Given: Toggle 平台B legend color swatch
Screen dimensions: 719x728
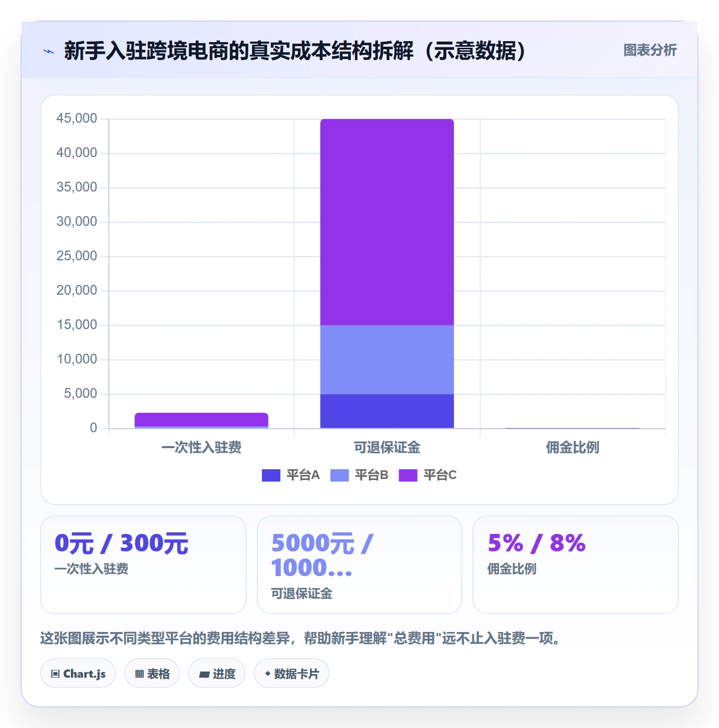Looking at the screenshot, I should click(x=339, y=475).
